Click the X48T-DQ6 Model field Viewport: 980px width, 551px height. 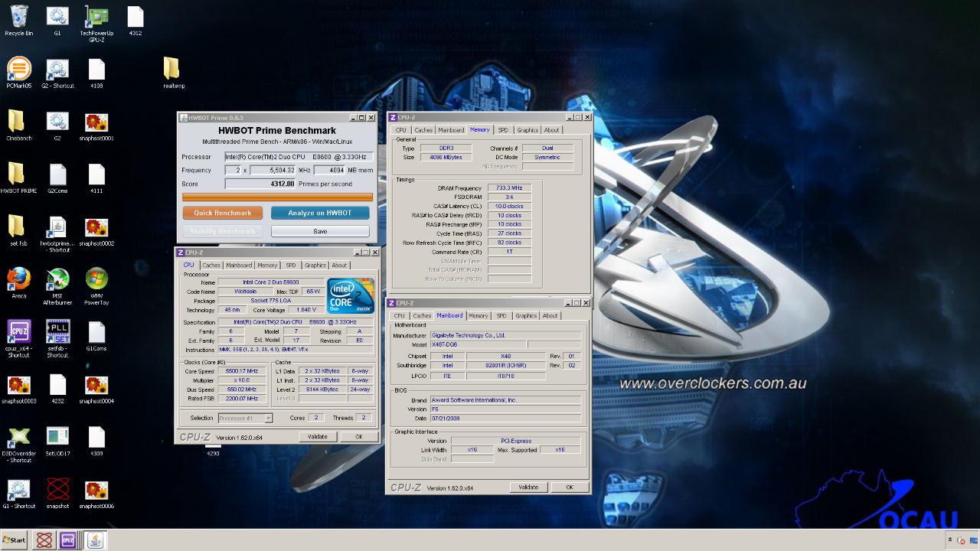tap(479, 344)
